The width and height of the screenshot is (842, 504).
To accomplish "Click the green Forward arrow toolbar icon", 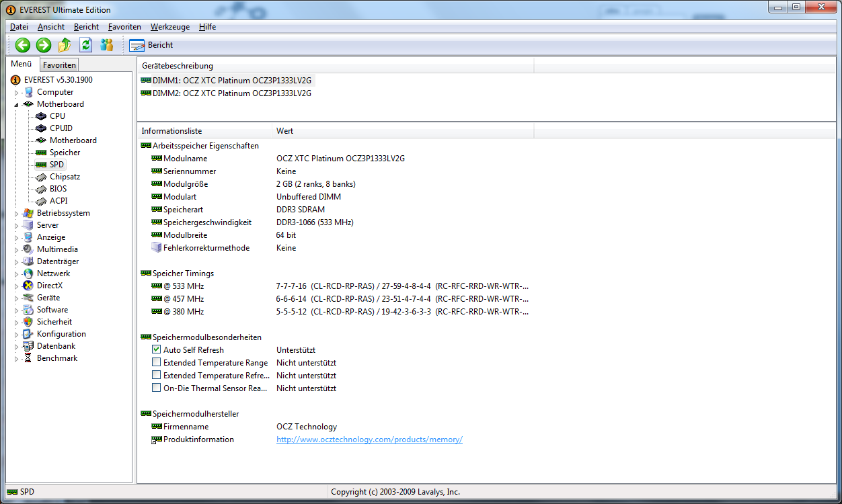I will [x=44, y=45].
